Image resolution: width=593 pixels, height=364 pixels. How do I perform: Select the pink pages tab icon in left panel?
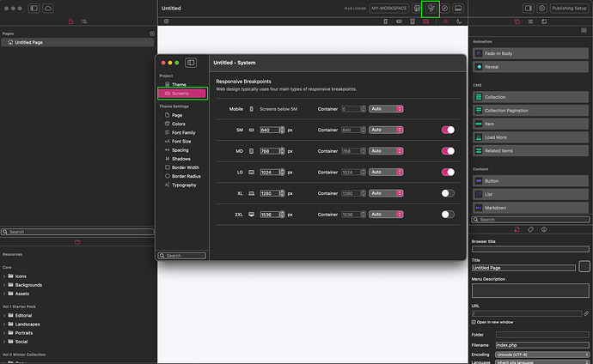[x=70, y=21]
